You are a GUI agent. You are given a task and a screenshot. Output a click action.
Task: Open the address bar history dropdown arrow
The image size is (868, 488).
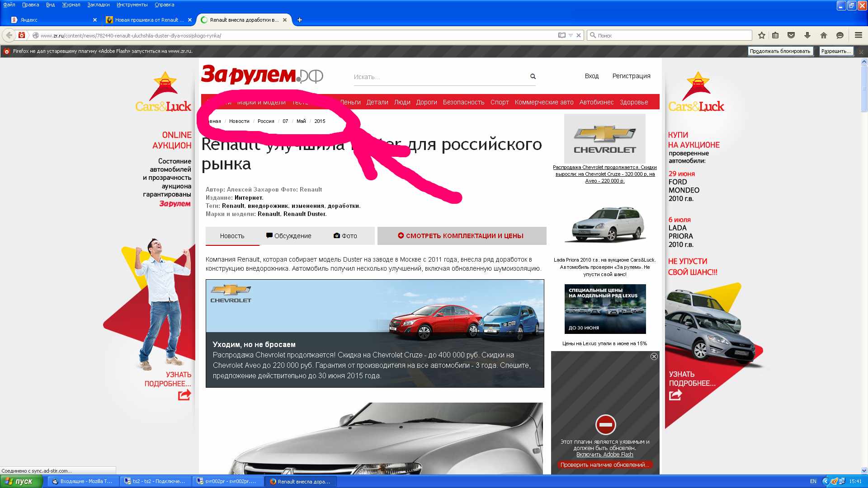(571, 35)
